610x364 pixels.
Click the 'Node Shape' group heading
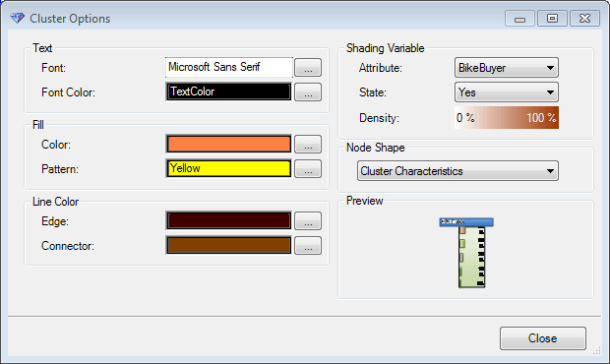coord(376,148)
